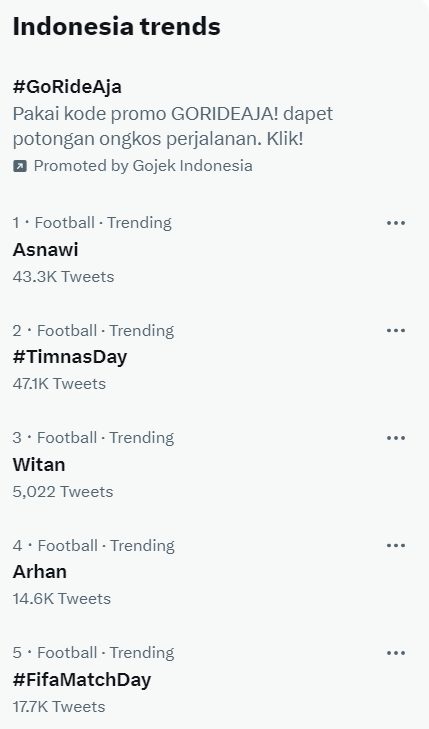Screen dimensions: 429x729
Task: Open the Arhan trending topic
Action: click(40, 572)
